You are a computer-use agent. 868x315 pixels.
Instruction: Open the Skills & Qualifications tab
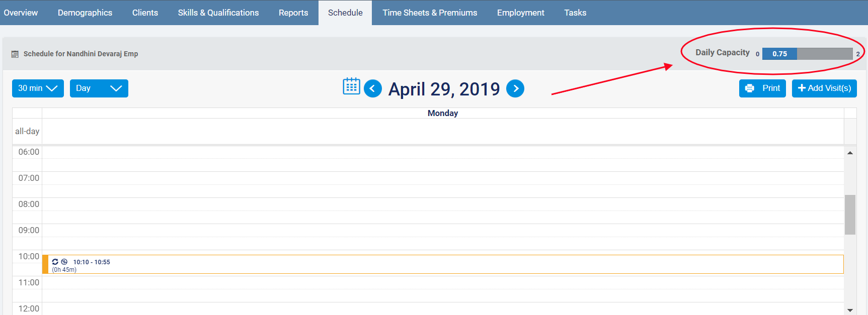coord(218,13)
